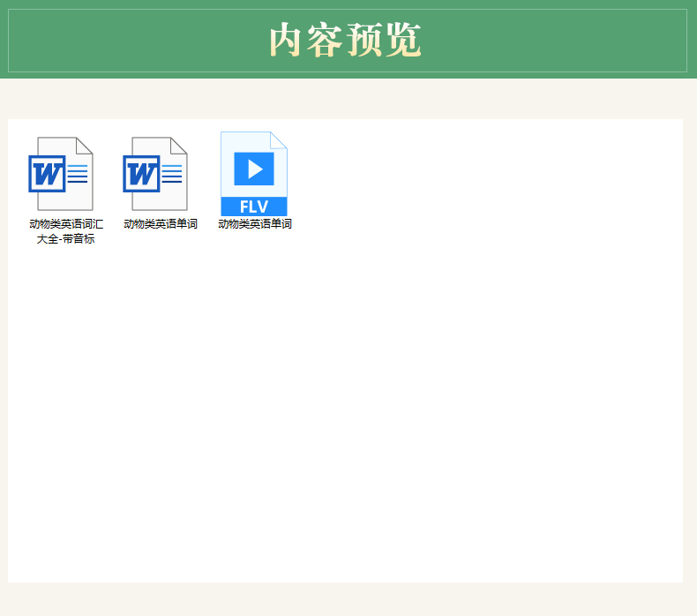Click the 动物类英语单词 label under Word icon
Viewport: 697px width, 616px height.
(161, 223)
